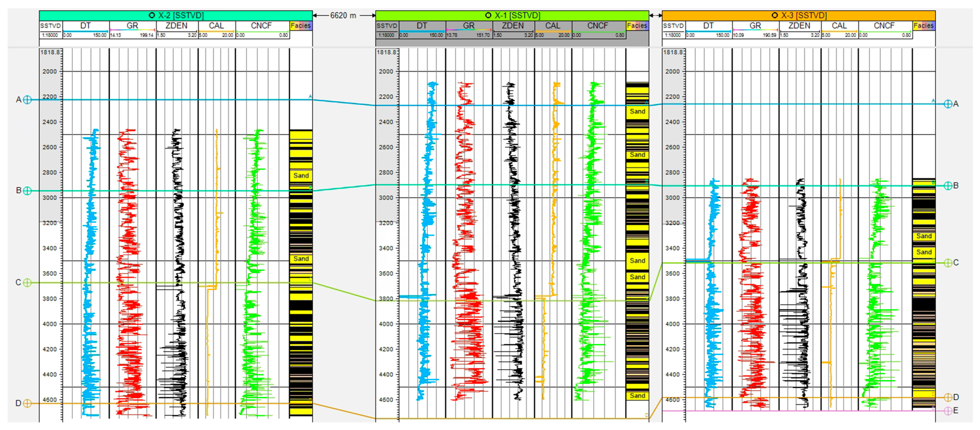Click the 6620 m well spacing label
Screen dimensions: 980x430
click(x=343, y=15)
